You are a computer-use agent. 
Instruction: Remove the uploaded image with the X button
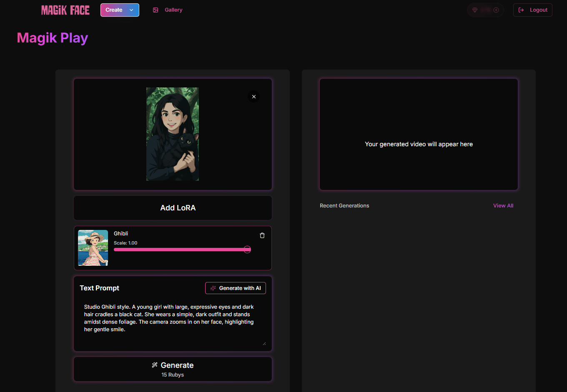[254, 97]
